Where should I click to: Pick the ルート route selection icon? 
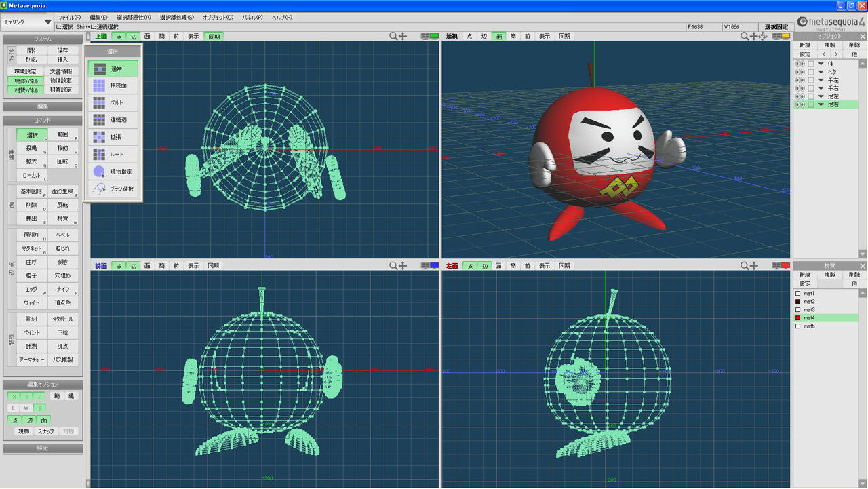tap(99, 155)
